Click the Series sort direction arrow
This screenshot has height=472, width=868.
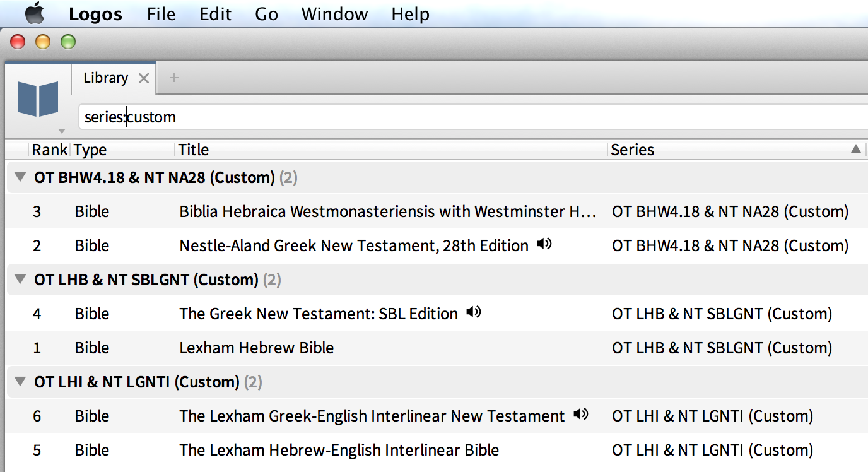pos(855,150)
